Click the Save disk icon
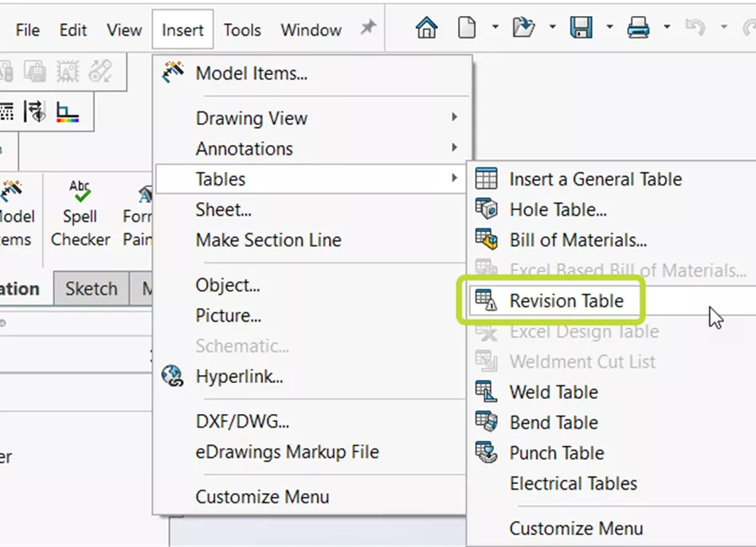756x547 pixels. click(x=581, y=29)
